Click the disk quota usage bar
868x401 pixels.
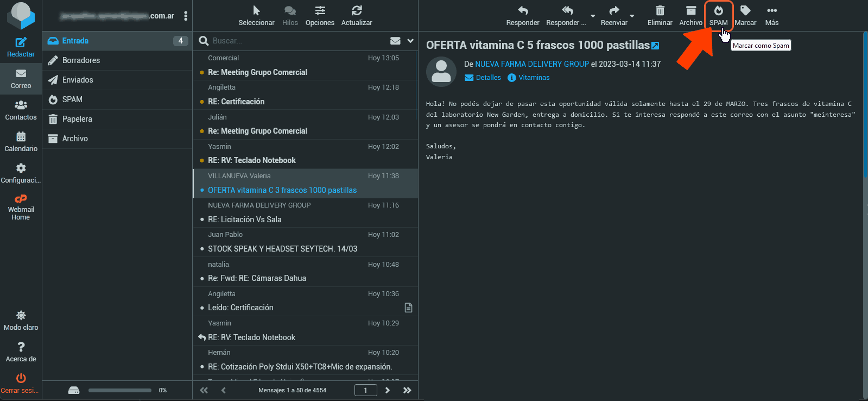pos(120,390)
